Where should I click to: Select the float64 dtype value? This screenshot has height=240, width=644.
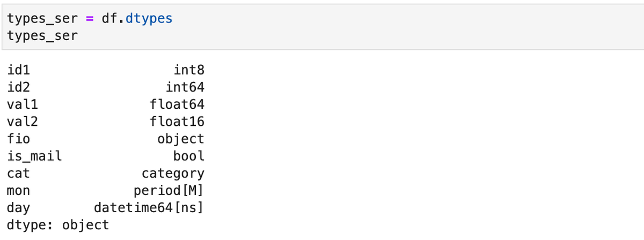point(177,104)
